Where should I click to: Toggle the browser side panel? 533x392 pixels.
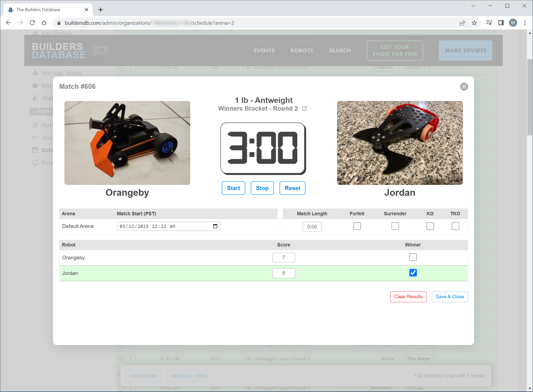[501, 23]
